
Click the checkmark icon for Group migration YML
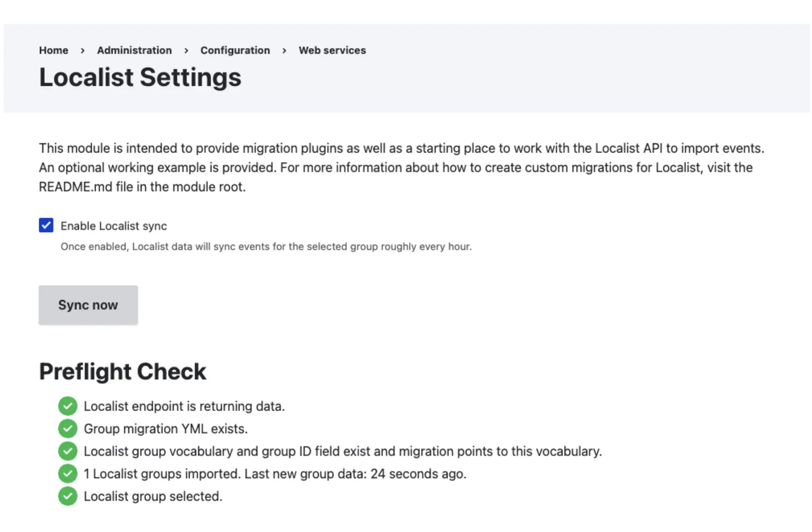click(x=67, y=429)
